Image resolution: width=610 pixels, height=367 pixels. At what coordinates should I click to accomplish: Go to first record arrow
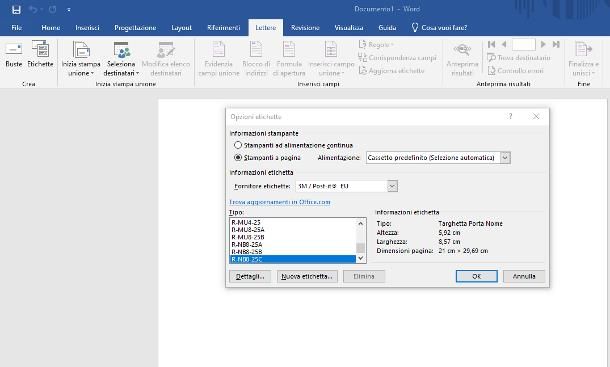[491, 44]
